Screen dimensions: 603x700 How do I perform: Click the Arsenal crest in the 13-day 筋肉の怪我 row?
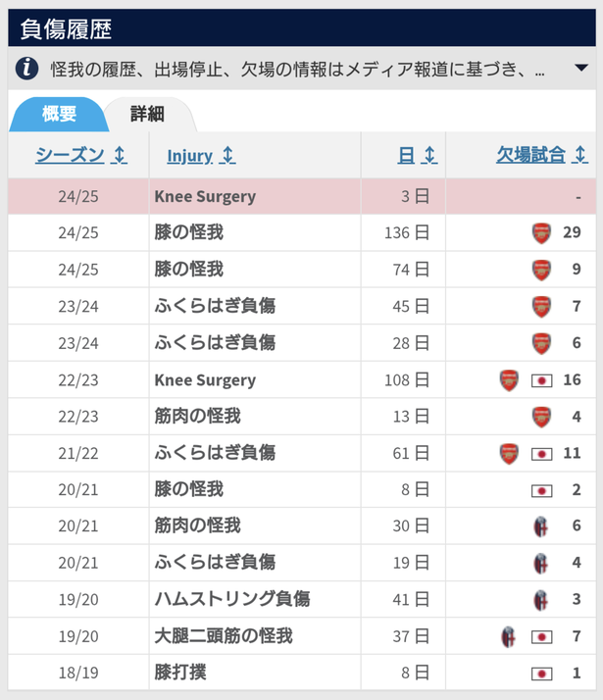541,417
